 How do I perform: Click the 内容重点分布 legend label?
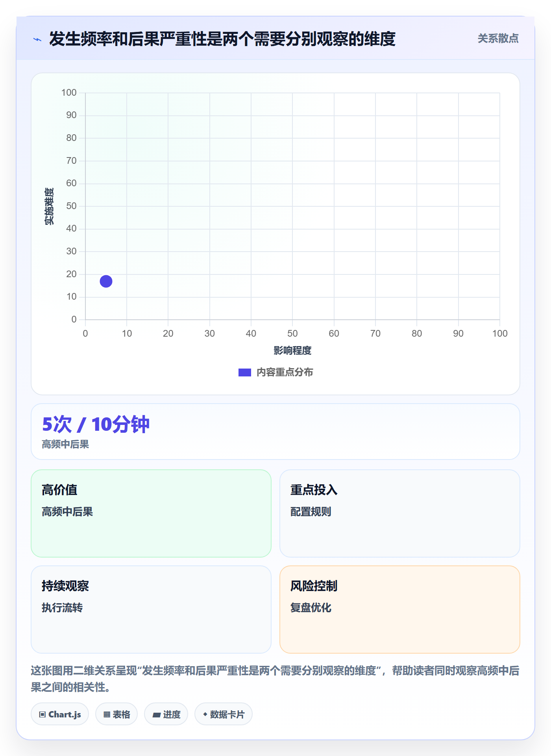(285, 372)
